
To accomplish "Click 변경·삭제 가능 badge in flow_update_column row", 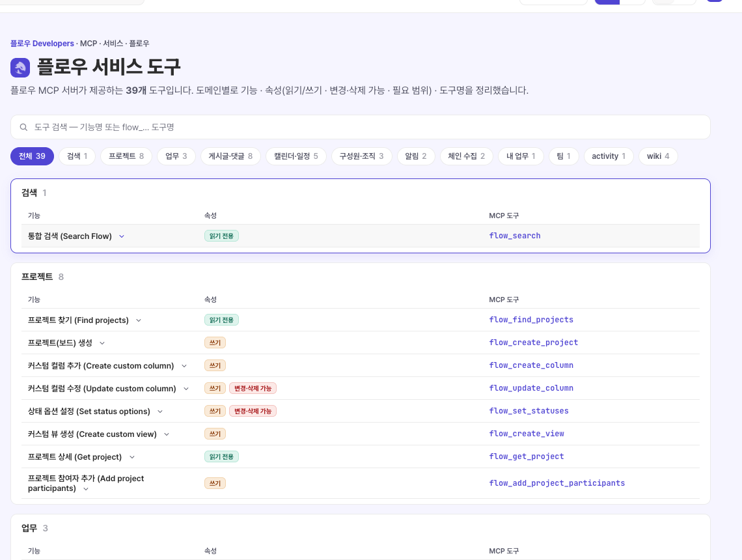I will click(253, 388).
